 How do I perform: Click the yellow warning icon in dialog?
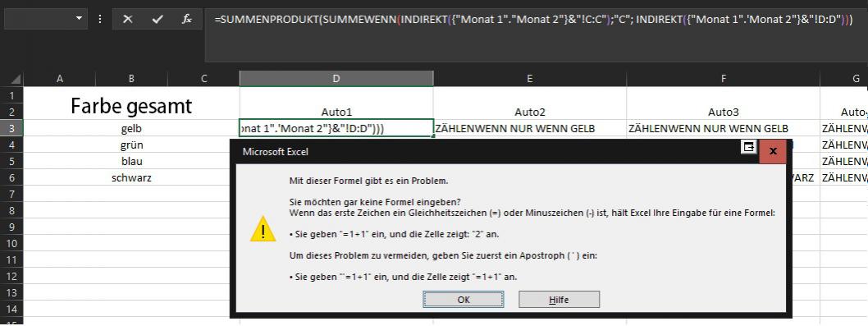pos(263,229)
